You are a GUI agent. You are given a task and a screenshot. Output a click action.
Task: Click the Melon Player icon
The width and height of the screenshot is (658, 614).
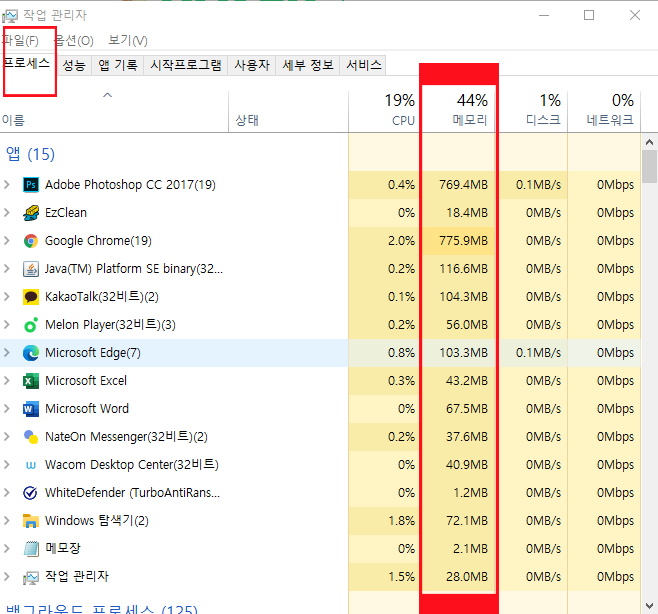pyautogui.click(x=31, y=325)
